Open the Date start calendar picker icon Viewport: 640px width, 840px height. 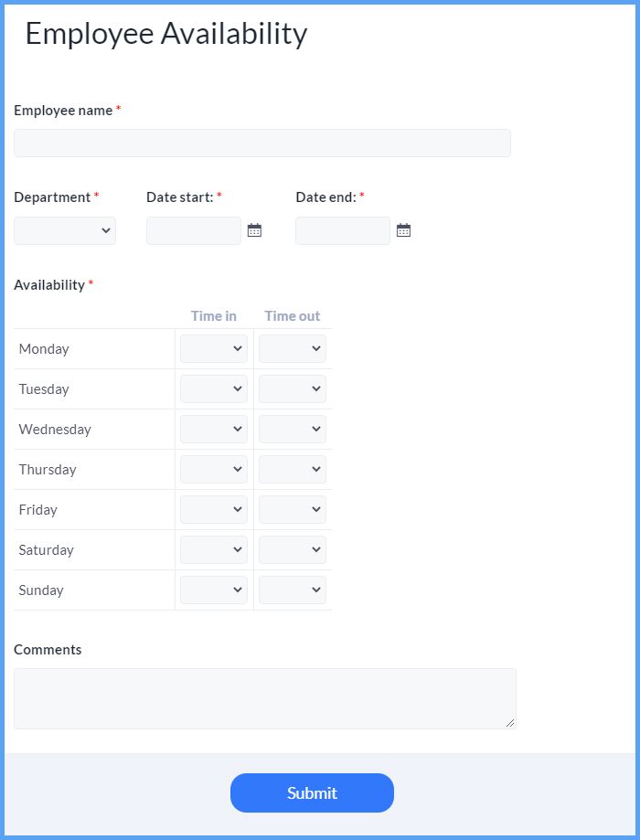pyautogui.click(x=254, y=230)
